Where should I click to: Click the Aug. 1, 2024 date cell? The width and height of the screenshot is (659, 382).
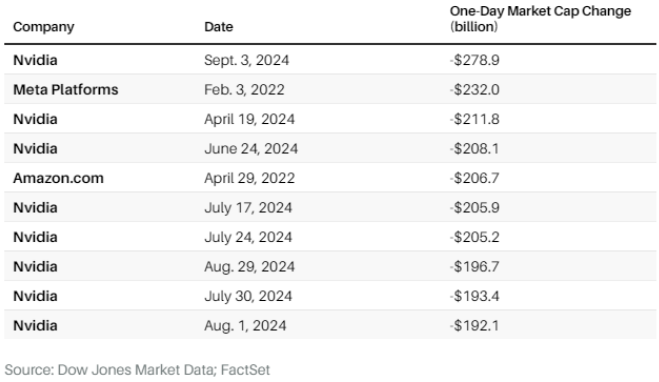pos(245,326)
